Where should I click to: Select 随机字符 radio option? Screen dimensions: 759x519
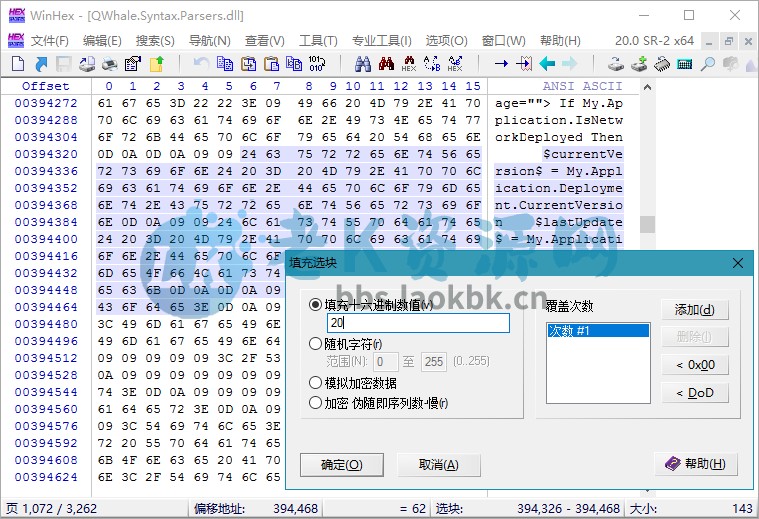(x=315, y=344)
